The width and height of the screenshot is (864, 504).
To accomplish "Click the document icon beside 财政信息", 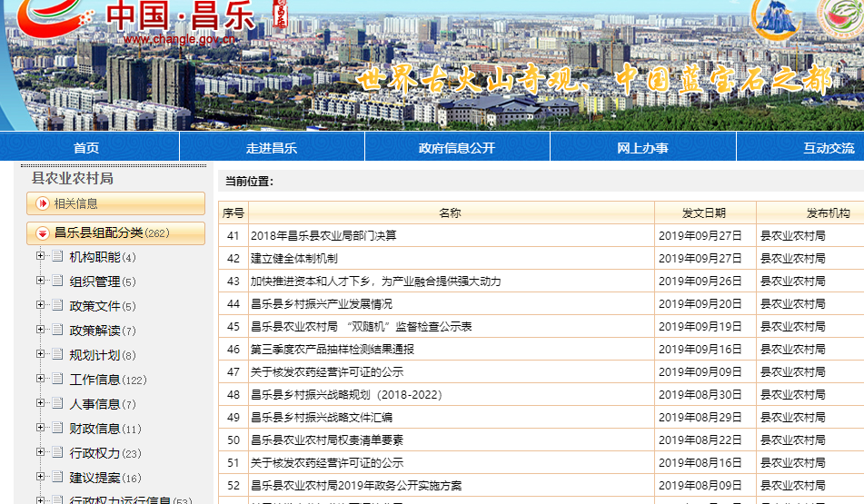I will (x=58, y=429).
